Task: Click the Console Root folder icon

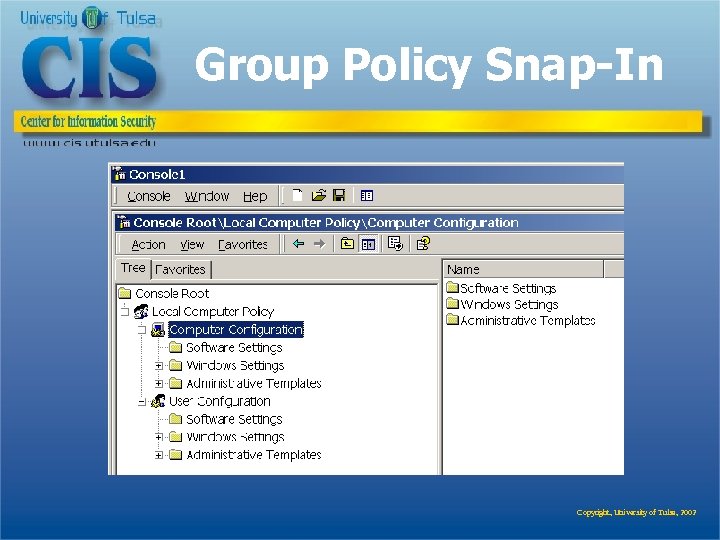Action: pos(125,293)
